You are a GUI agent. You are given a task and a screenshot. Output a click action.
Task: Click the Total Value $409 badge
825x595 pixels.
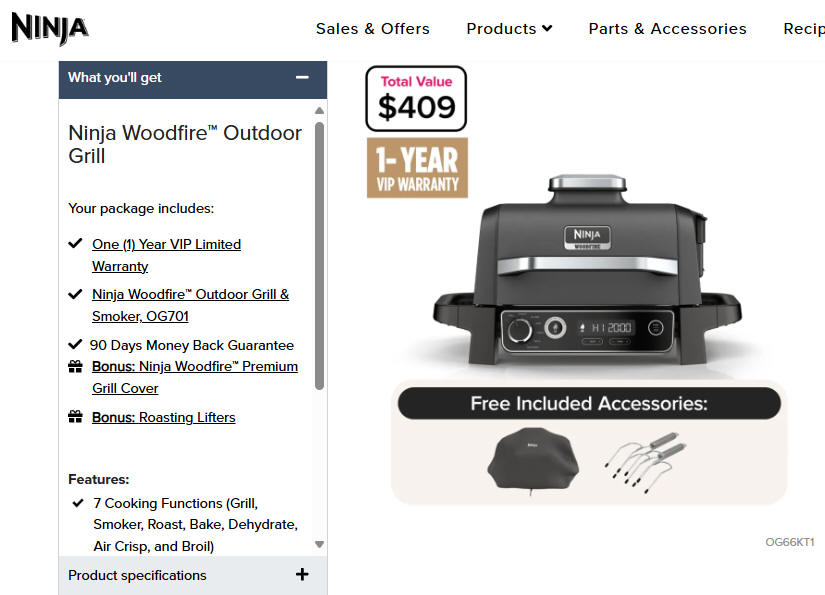[416, 98]
